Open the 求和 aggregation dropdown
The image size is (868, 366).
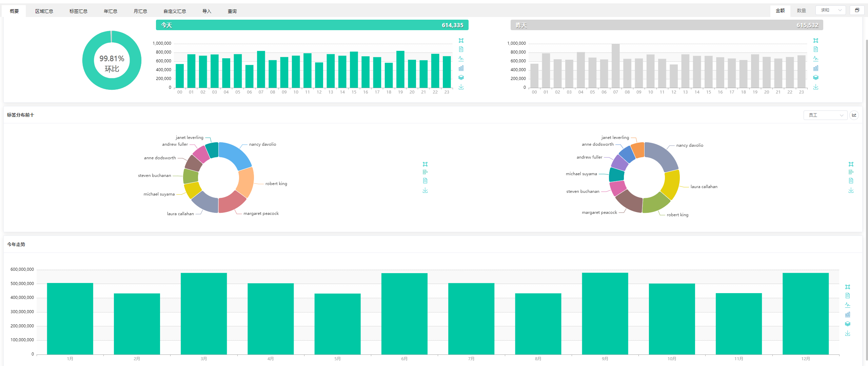830,10
